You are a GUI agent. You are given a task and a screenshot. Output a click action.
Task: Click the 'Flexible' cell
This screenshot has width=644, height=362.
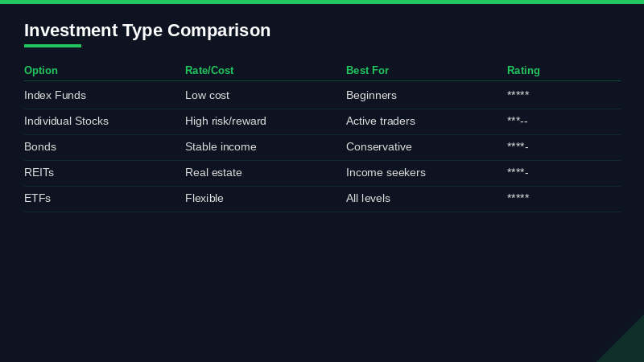click(x=204, y=199)
